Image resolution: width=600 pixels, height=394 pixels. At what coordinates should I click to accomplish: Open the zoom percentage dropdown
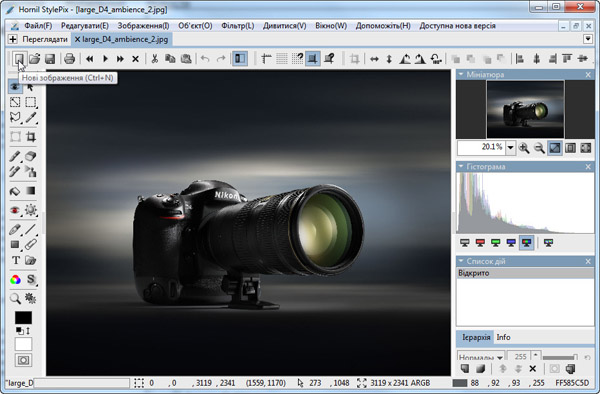point(510,148)
